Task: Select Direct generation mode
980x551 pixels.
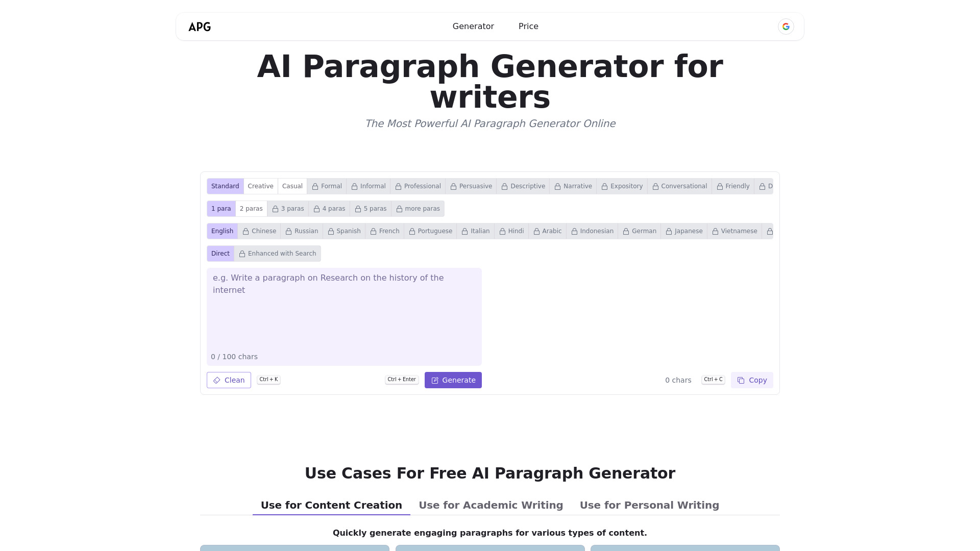Action: (x=220, y=254)
